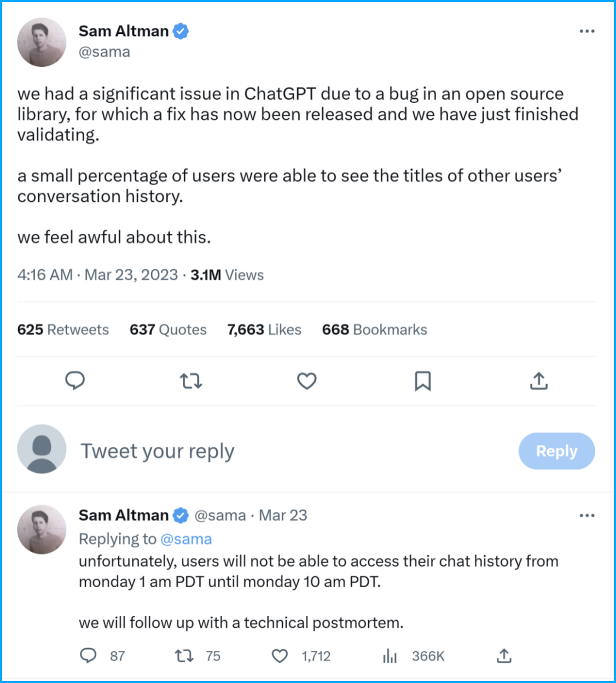Click the Sam Altman name in reply tweet

124,516
